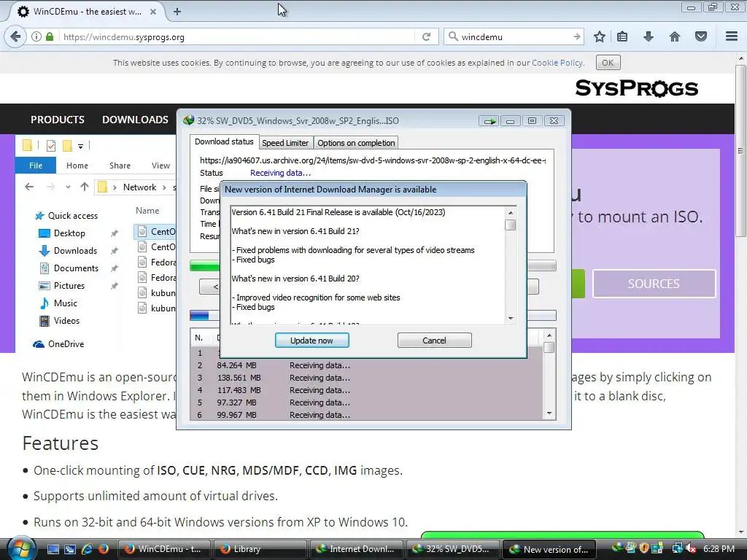The height and width of the screenshot is (560, 747).
Task: Click the OneDrive cloud icon
Action: pyautogui.click(x=39, y=344)
